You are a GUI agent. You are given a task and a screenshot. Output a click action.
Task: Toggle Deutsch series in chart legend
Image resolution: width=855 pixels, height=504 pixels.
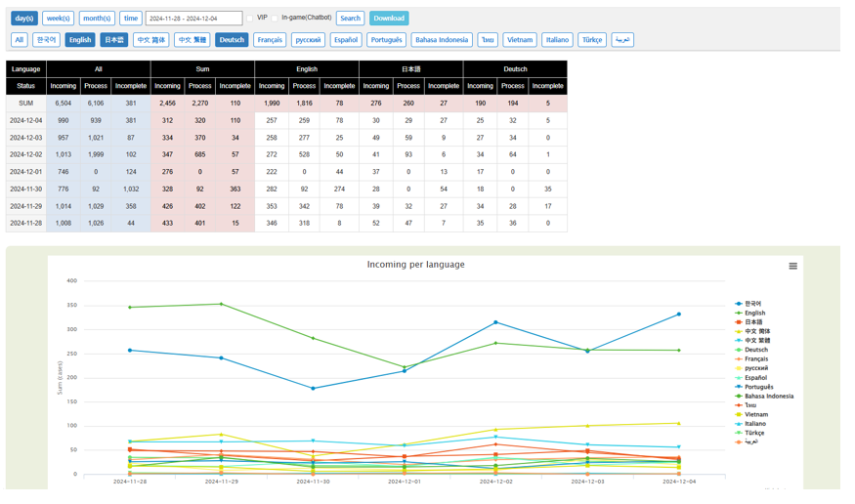coord(755,350)
